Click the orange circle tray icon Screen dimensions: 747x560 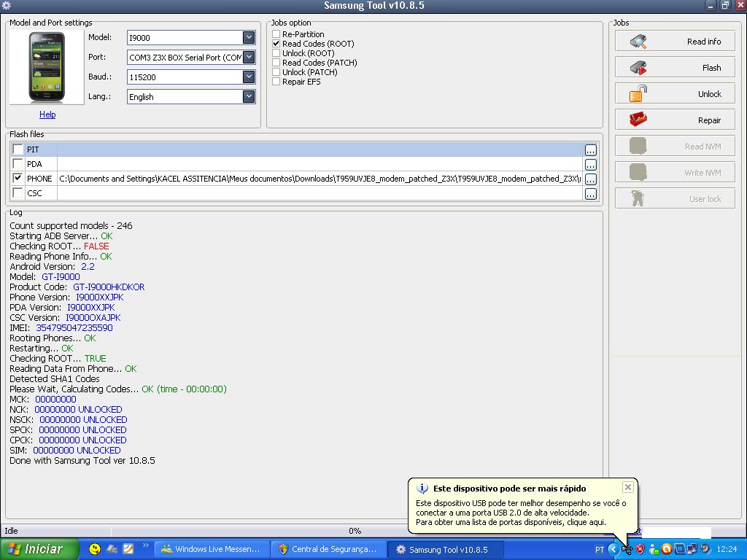(667, 550)
